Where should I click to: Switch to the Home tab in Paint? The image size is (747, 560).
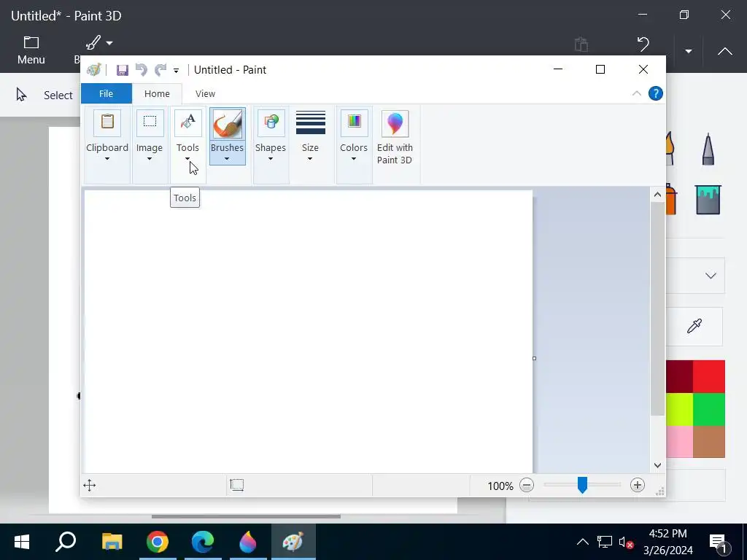tap(158, 94)
